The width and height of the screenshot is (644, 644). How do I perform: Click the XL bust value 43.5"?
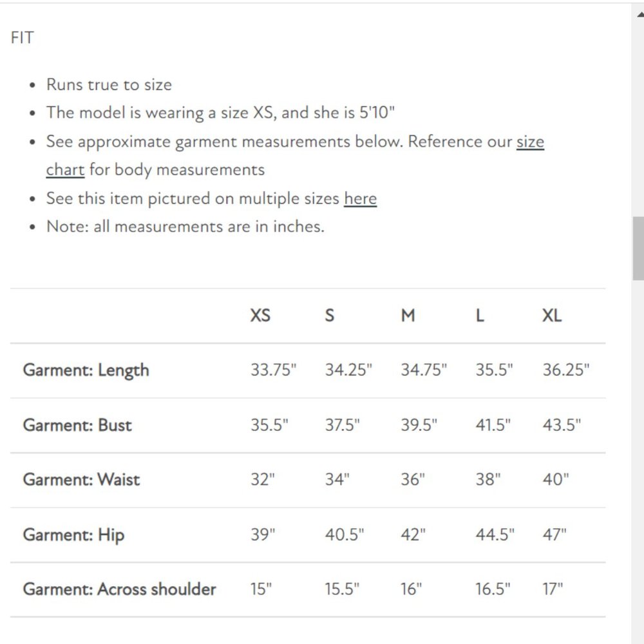tap(562, 425)
